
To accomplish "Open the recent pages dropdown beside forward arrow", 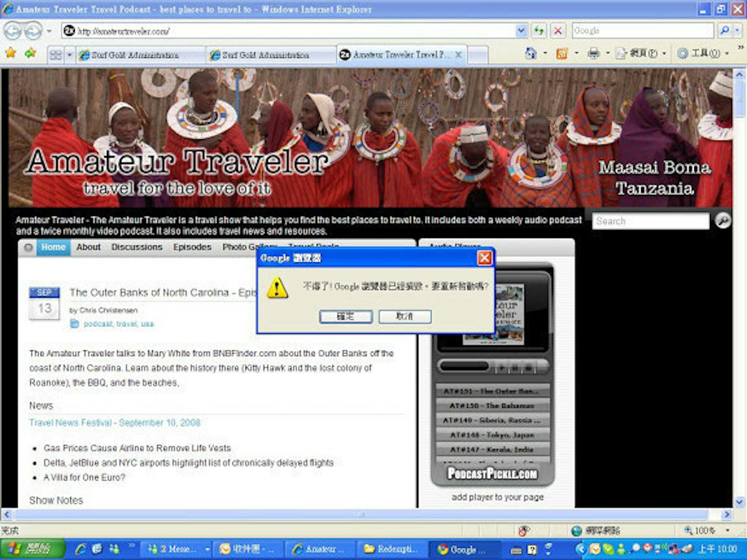I will (49, 31).
